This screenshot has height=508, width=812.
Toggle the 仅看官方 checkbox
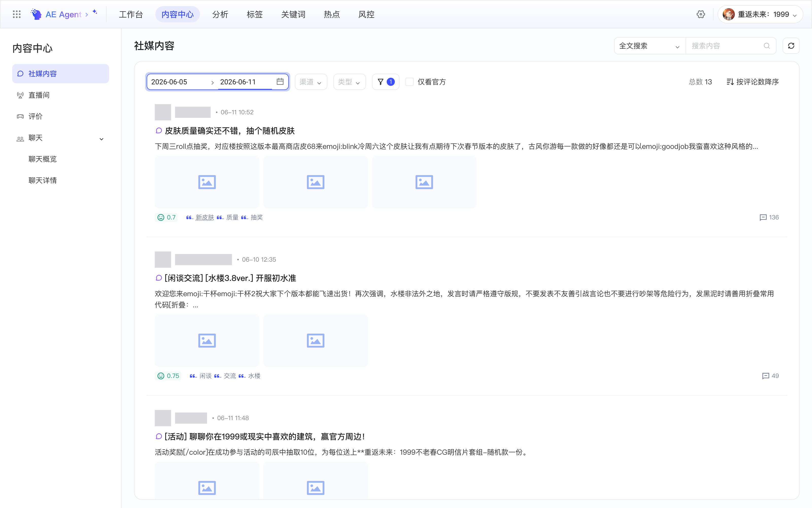pos(409,82)
